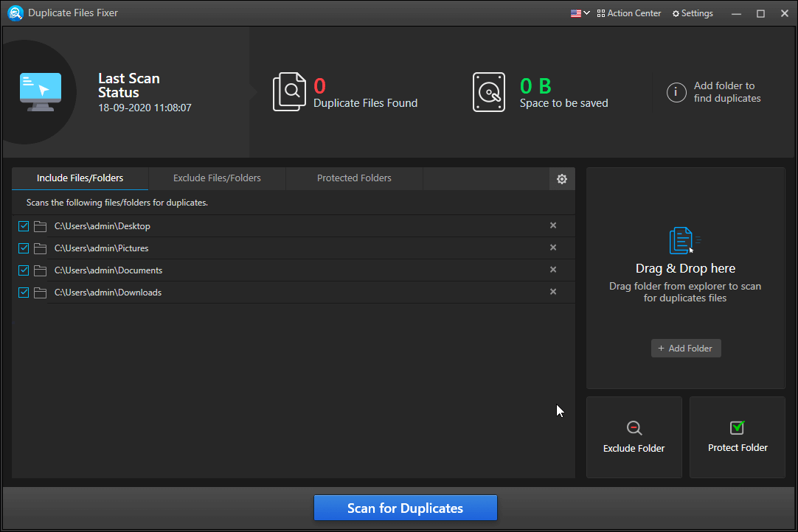Select the C:\Users\admin\Documents path
798x532 pixels.
(x=108, y=270)
